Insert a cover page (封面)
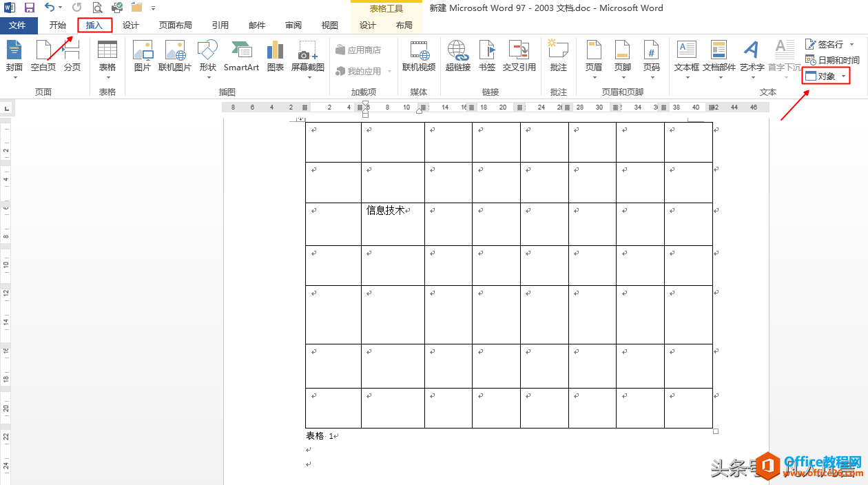The image size is (868, 485). coord(14,60)
